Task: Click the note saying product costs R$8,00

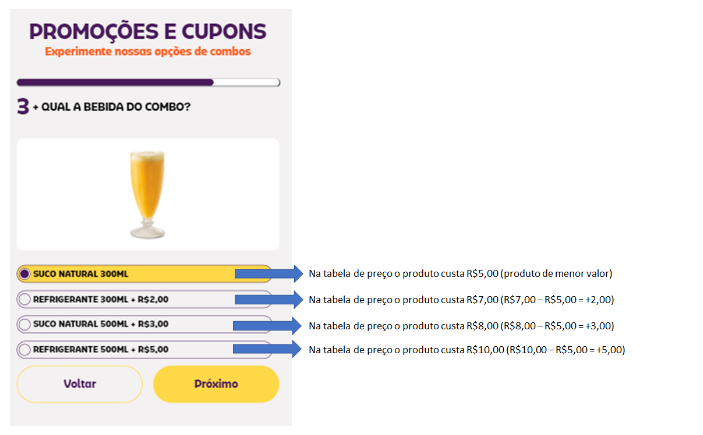Action: point(461,325)
